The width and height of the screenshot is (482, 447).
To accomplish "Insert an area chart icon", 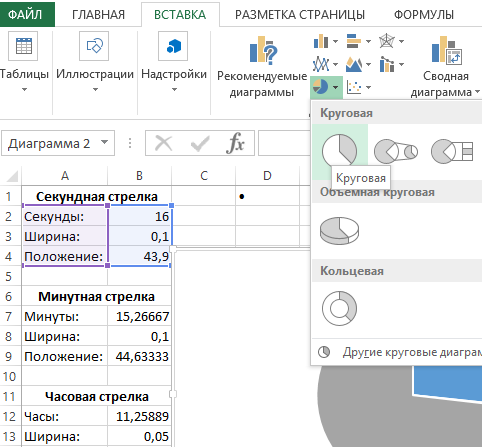I will 354,64.
